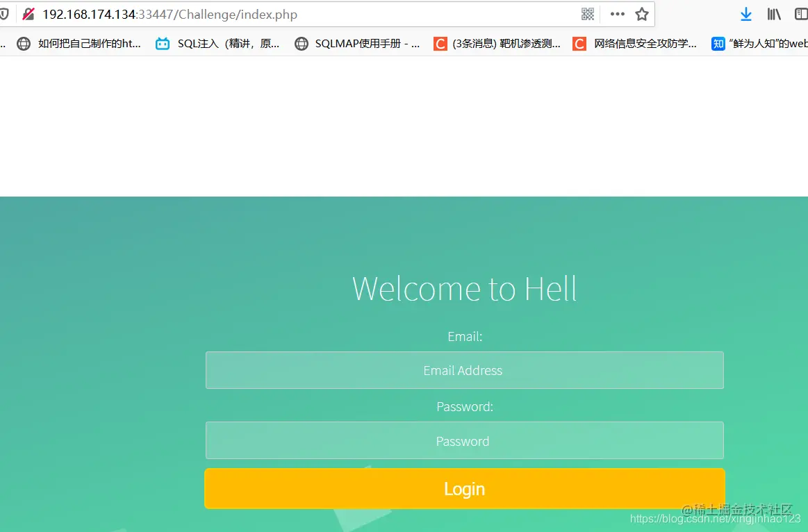Open bookmark "SQL注入（精讲，原..."
The image size is (808, 532).
(217, 44)
